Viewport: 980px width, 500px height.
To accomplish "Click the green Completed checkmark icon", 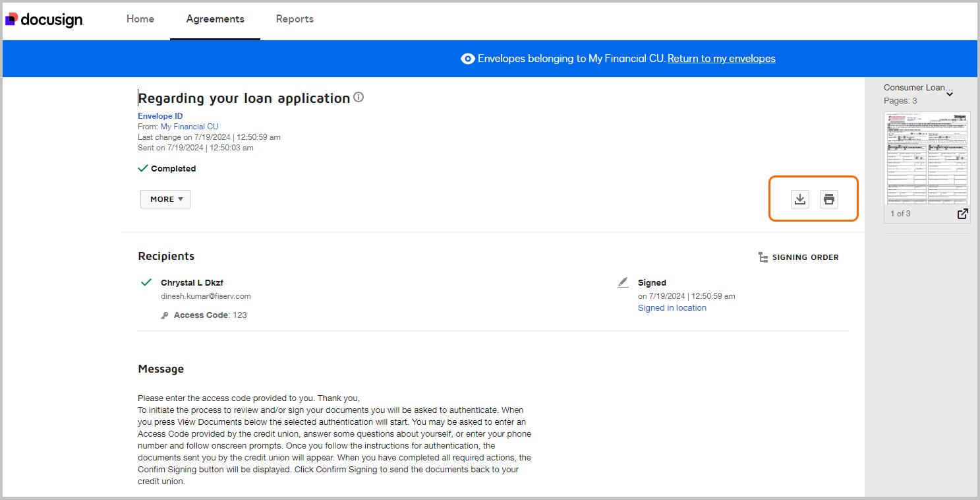I will click(142, 168).
